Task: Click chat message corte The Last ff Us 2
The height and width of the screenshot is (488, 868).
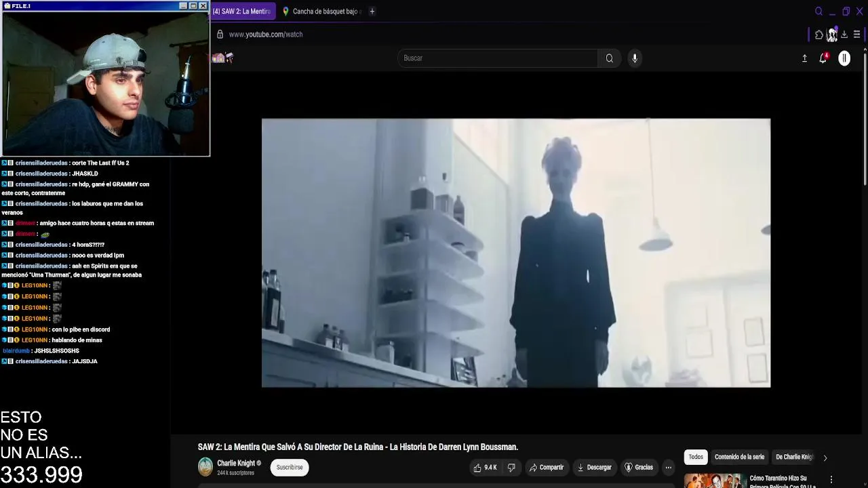Action: (100, 163)
